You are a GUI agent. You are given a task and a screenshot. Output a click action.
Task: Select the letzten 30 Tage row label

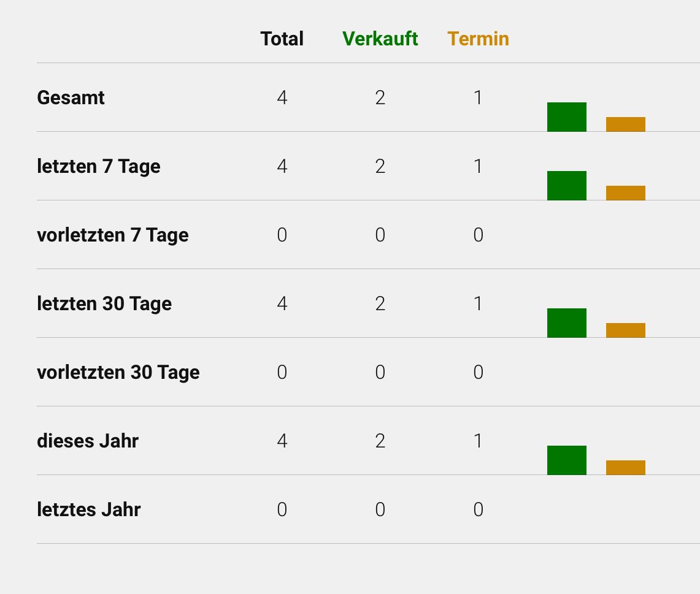tap(104, 303)
